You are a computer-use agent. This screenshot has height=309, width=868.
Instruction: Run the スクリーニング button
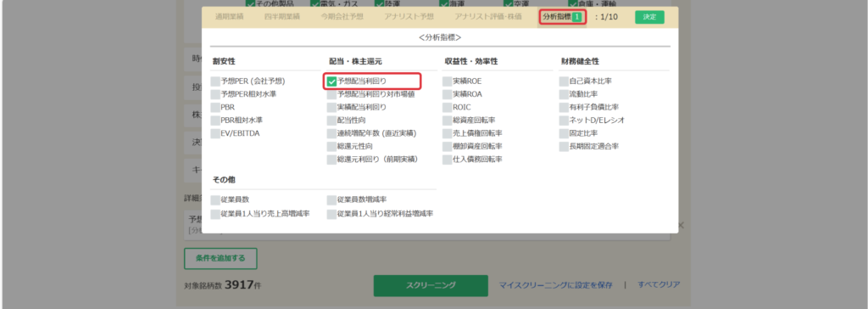[x=431, y=286]
